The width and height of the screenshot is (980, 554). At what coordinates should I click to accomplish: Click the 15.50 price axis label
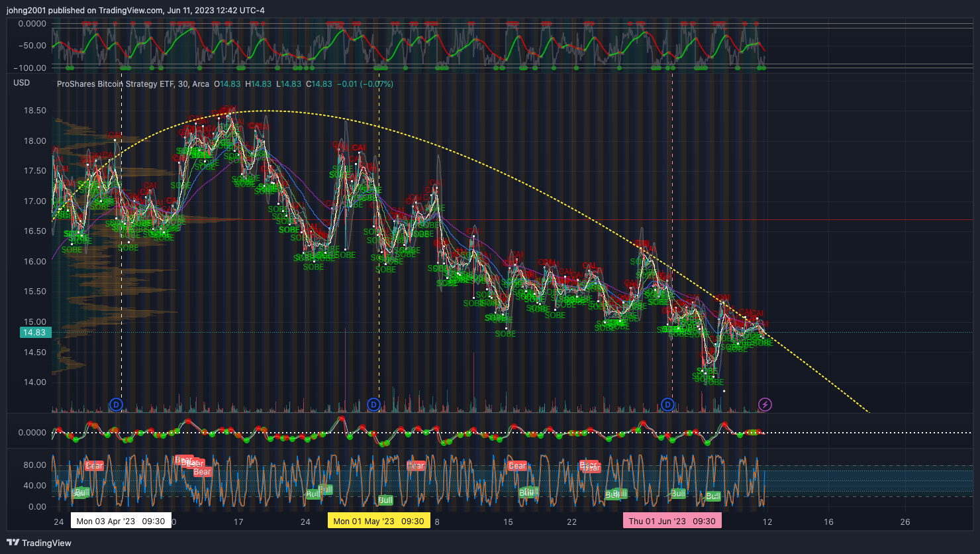coord(36,292)
